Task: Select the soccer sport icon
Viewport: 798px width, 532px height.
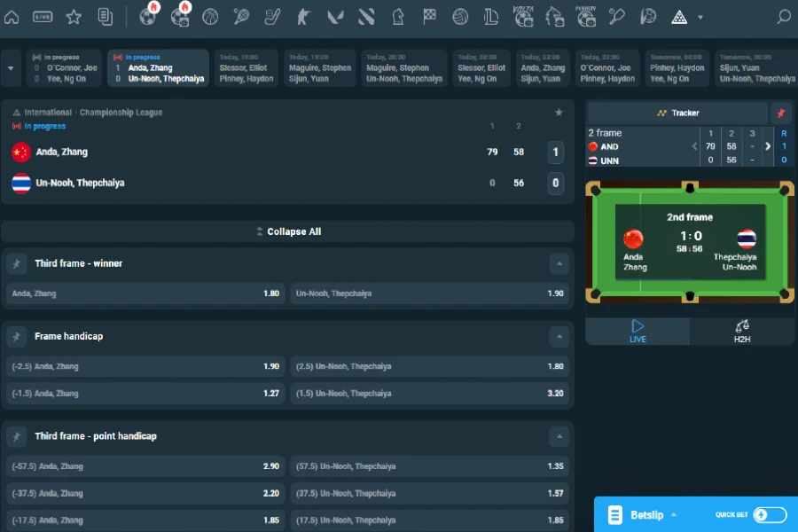Action: 147,16
